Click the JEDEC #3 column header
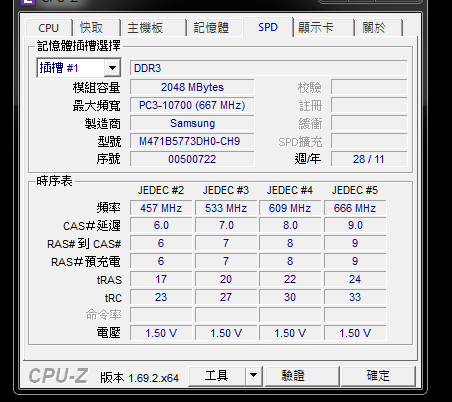This screenshot has height=402, width=452. coord(226,190)
